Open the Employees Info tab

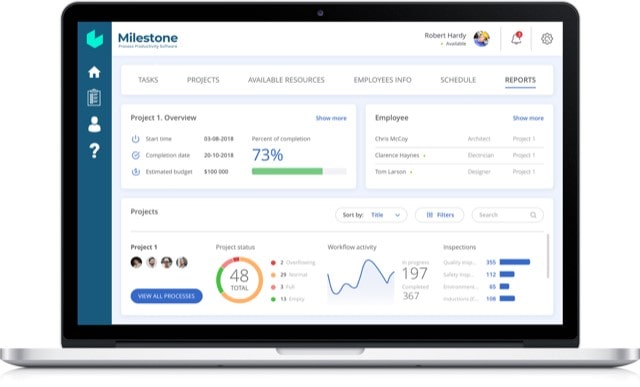point(382,80)
